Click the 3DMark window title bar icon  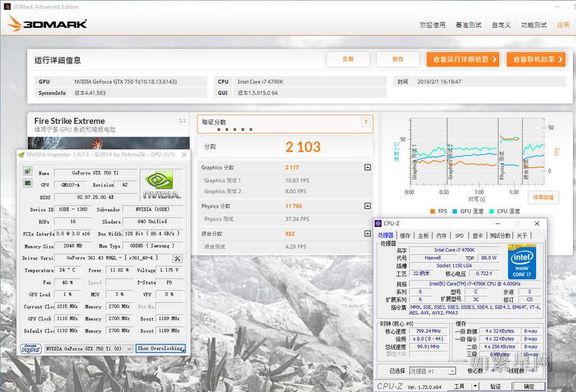pos(7,6)
